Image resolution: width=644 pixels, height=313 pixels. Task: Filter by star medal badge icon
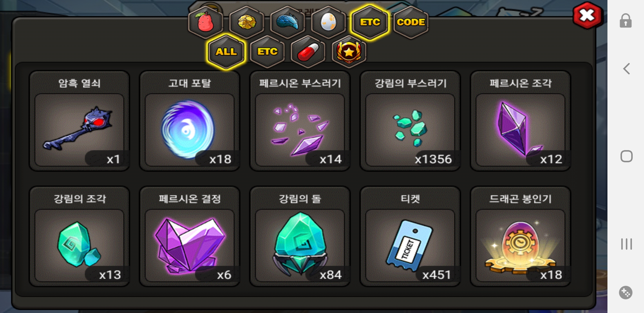349,52
